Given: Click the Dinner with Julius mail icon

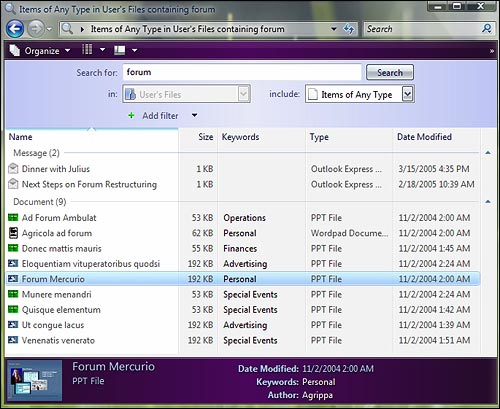Looking at the screenshot, I should [x=13, y=169].
